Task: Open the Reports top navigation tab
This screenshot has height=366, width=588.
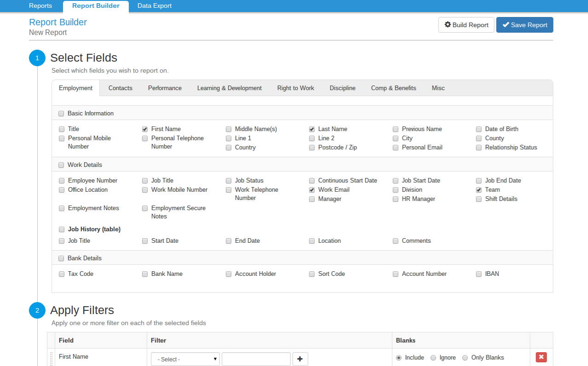Action: click(40, 6)
